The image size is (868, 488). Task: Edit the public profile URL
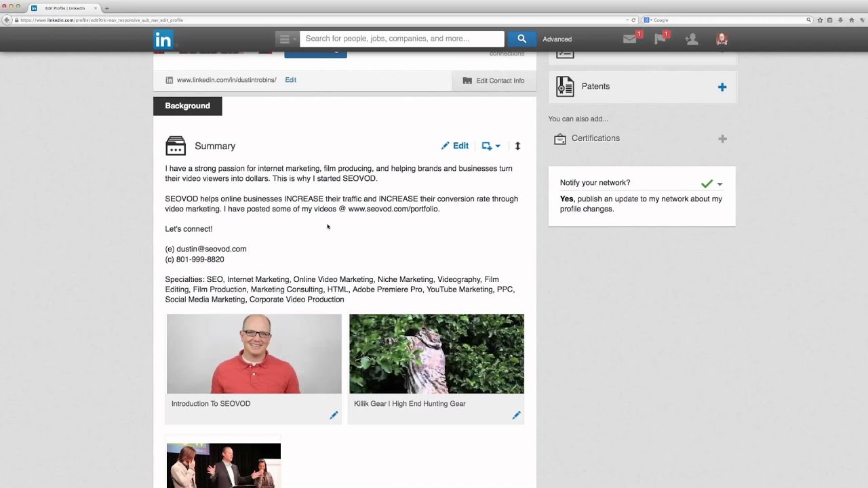pos(290,80)
